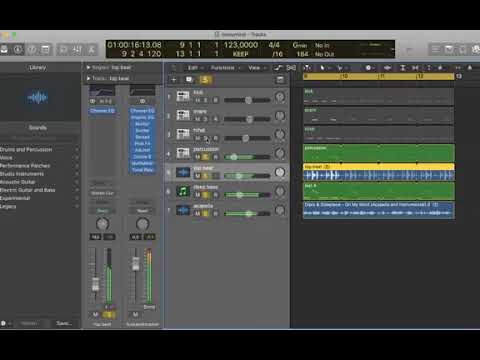Toggle the Library button in control bar

5,50
